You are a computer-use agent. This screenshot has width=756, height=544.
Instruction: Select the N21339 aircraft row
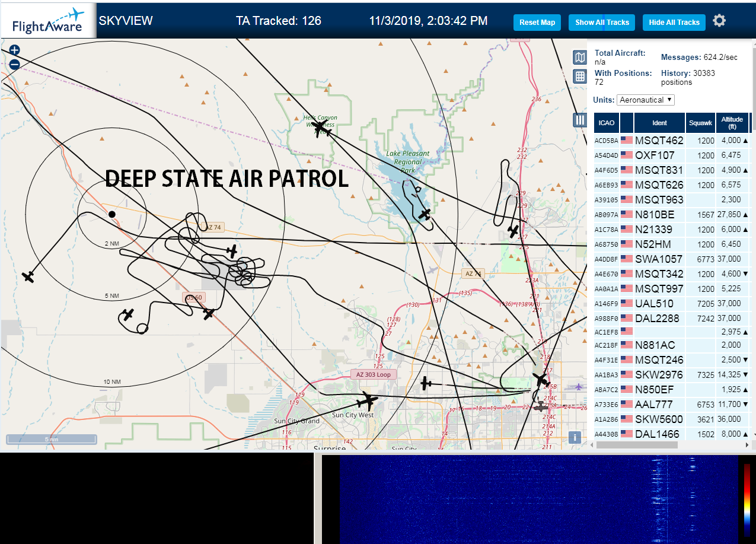coord(672,230)
